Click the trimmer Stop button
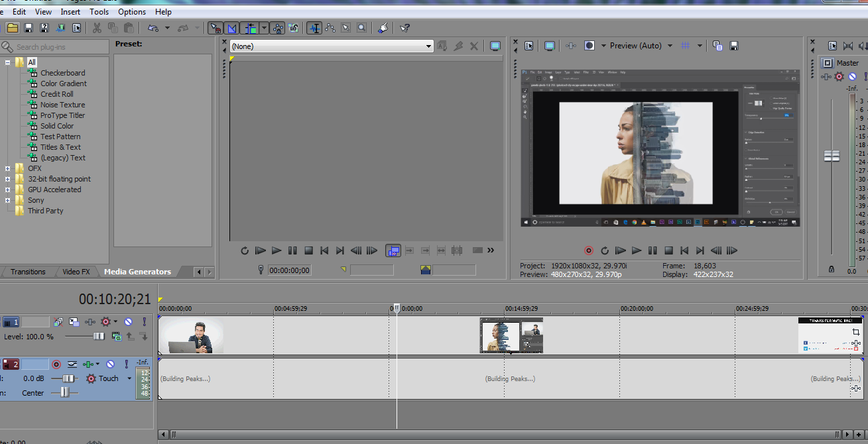Image resolution: width=868 pixels, height=444 pixels. [308, 250]
